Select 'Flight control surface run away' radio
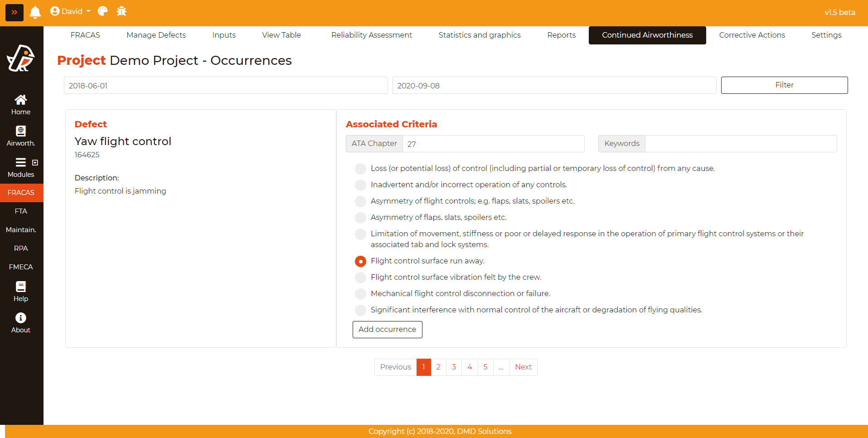Viewport: 868px width, 438px height. [360, 261]
